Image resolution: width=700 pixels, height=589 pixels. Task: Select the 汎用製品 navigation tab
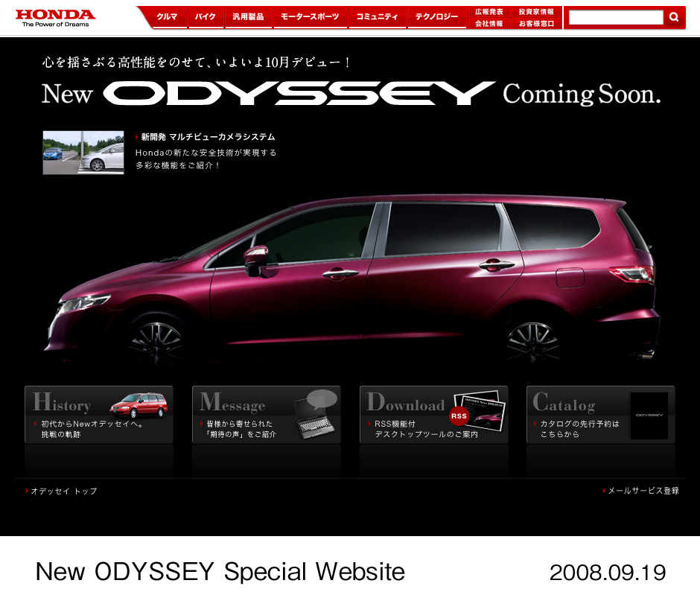248,16
